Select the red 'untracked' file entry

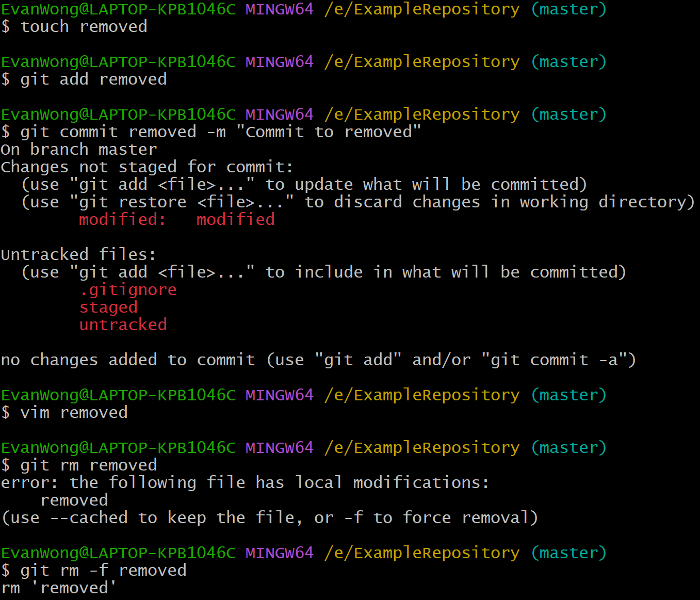(123, 325)
